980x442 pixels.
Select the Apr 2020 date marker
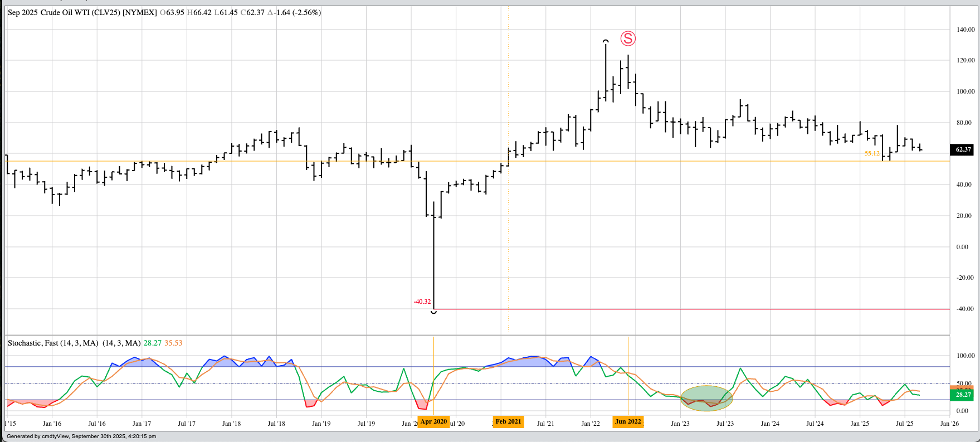(x=433, y=421)
